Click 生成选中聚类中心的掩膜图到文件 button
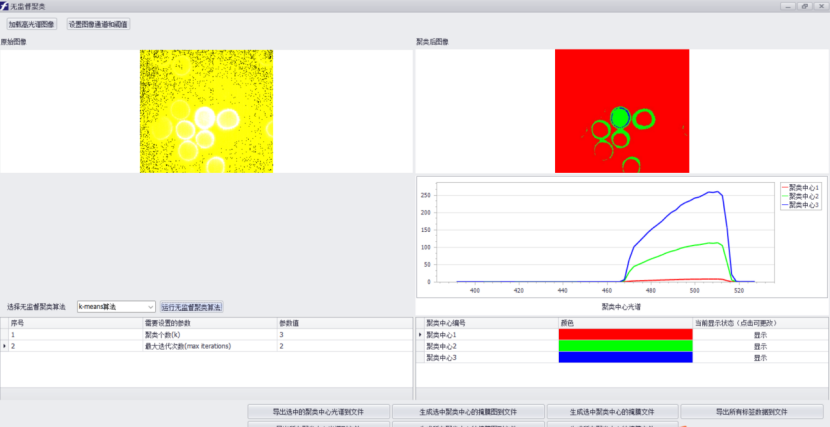The width and height of the screenshot is (830, 427). point(468,411)
